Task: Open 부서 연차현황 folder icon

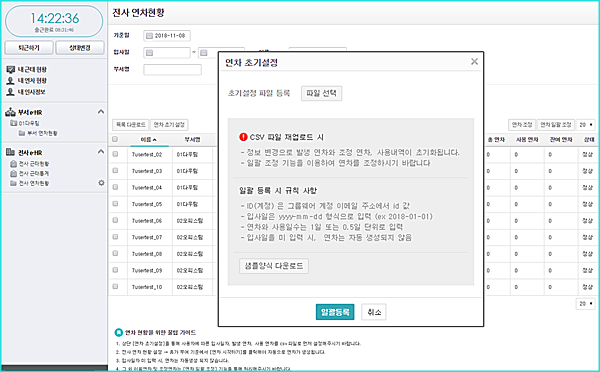Action: (x=22, y=133)
